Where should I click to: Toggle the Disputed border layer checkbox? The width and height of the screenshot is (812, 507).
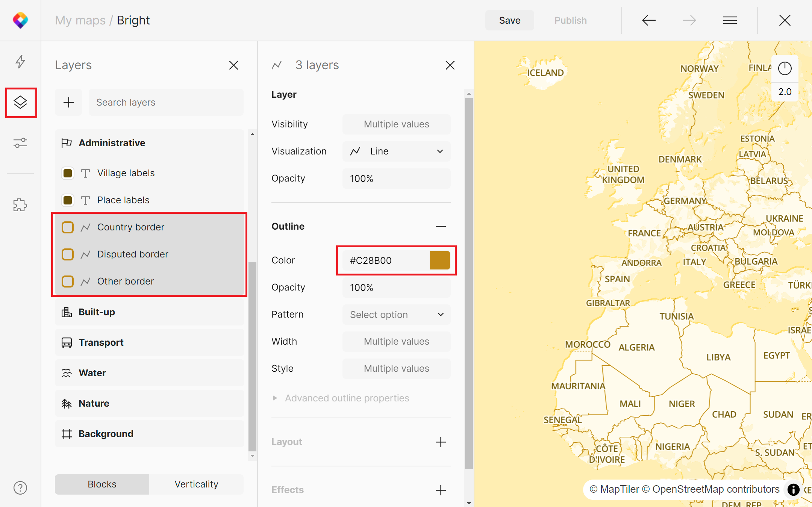coord(68,254)
